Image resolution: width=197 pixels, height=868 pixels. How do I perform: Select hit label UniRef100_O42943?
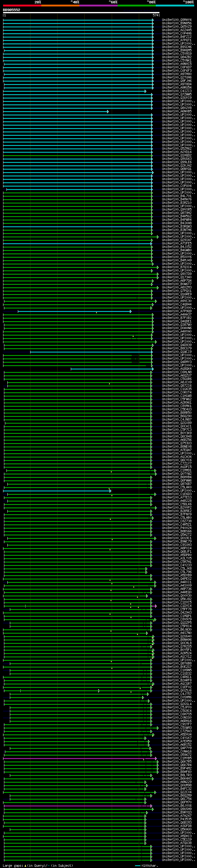(177, 612)
